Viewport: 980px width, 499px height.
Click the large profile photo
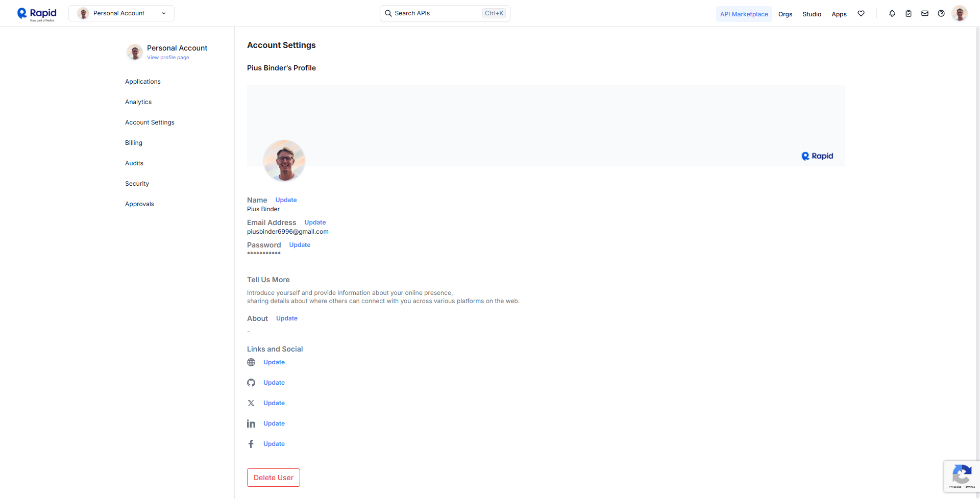(284, 161)
